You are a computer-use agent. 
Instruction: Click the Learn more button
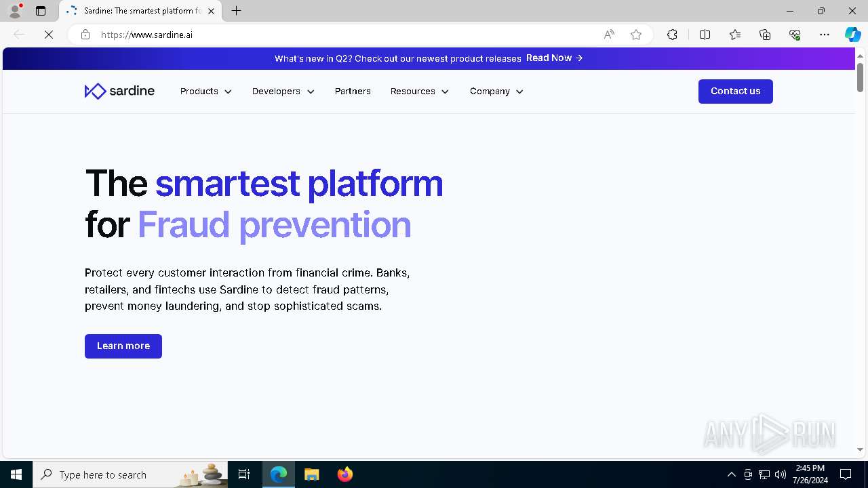(x=123, y=346)
